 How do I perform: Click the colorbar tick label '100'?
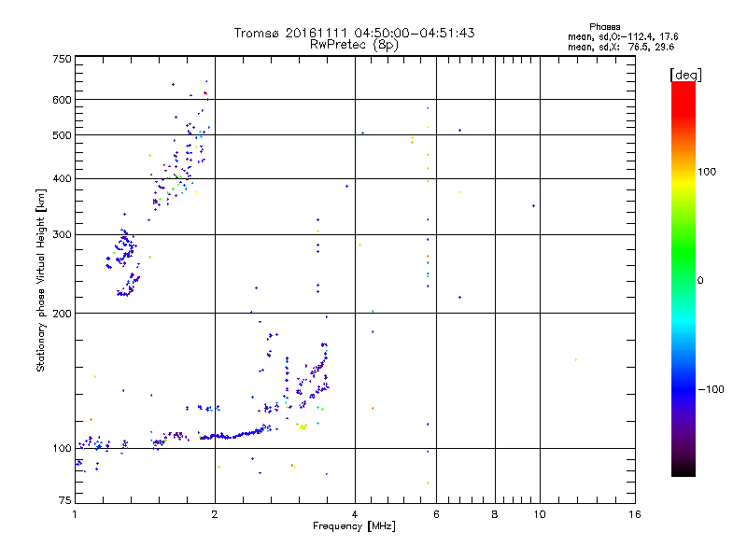click(x=707, y=172)
